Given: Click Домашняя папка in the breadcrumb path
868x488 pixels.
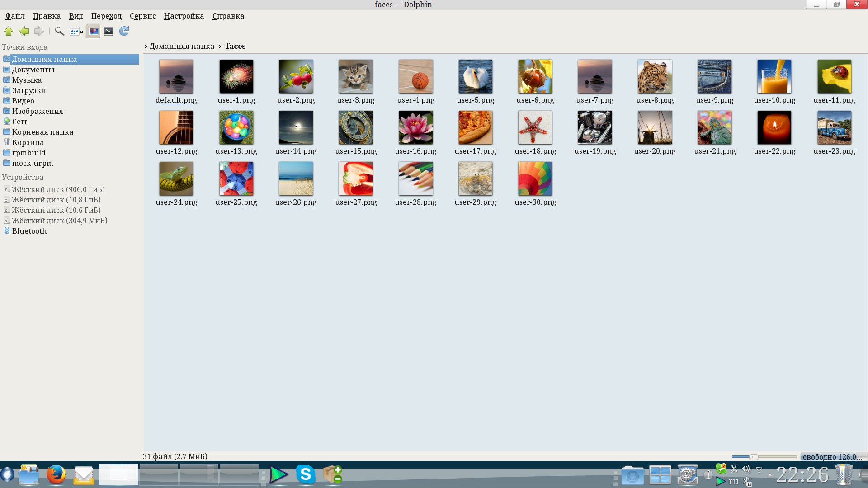Looking at the screenshot, I should click(x=182, y=46).
